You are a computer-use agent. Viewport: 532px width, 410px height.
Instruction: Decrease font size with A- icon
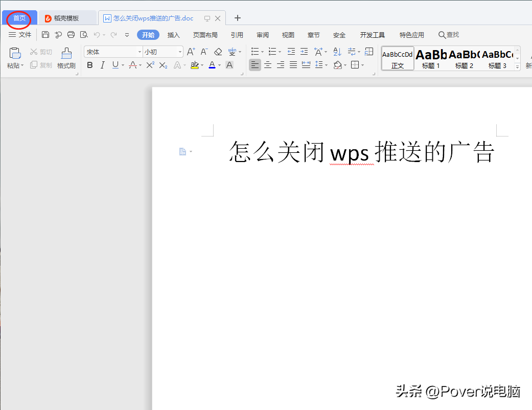pyautogui.click(x=204, y=52)
